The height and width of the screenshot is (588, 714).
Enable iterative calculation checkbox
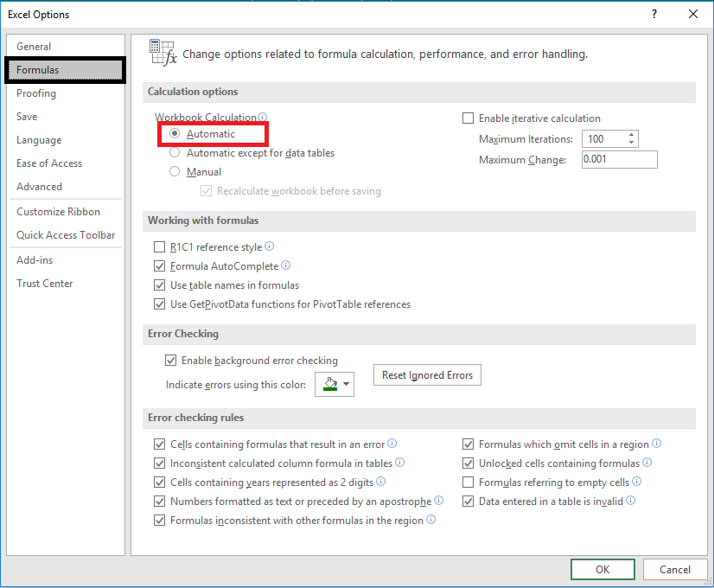click(468, 118)
